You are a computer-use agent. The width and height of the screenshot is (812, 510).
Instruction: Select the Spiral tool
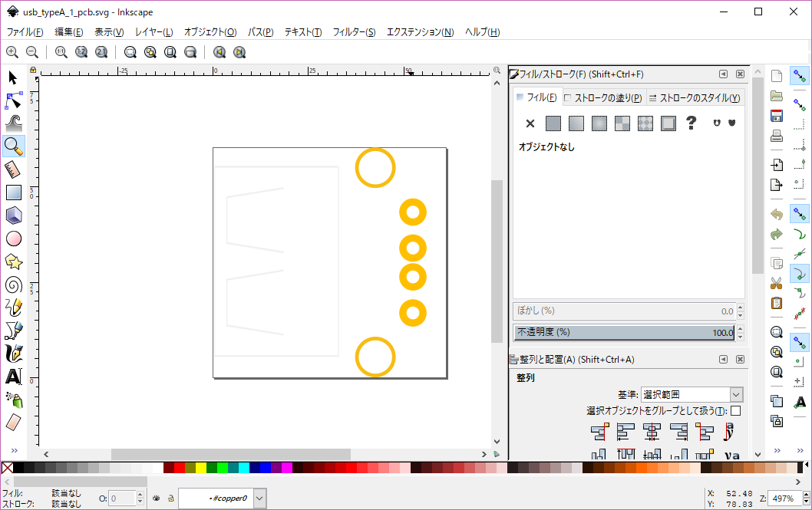13,285
